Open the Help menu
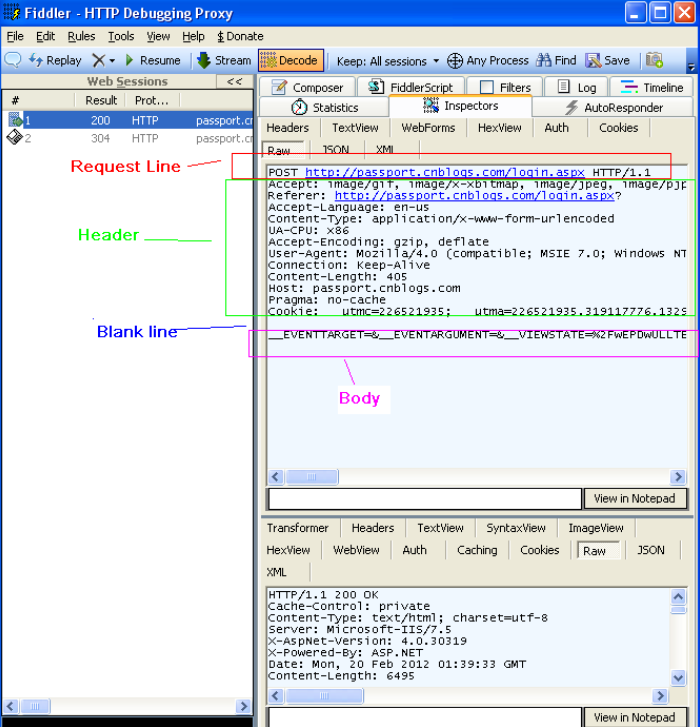Viewport: 700px width, 727px height. (x=193, y=36)
